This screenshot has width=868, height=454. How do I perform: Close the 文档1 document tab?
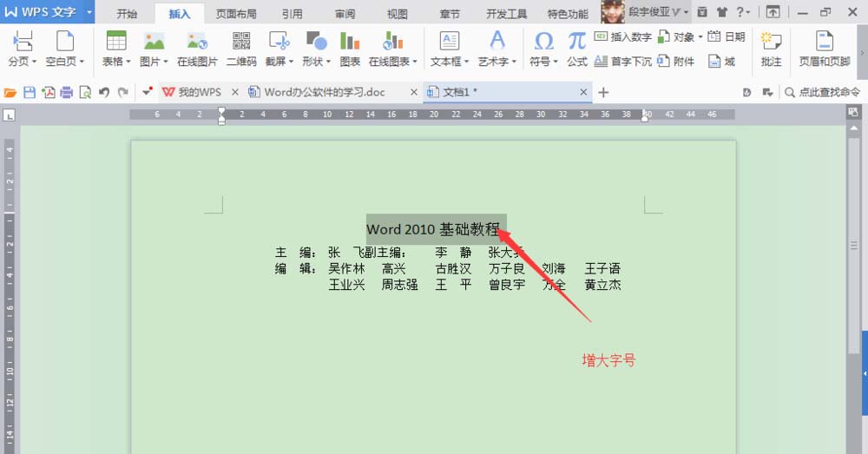point(583,93)
